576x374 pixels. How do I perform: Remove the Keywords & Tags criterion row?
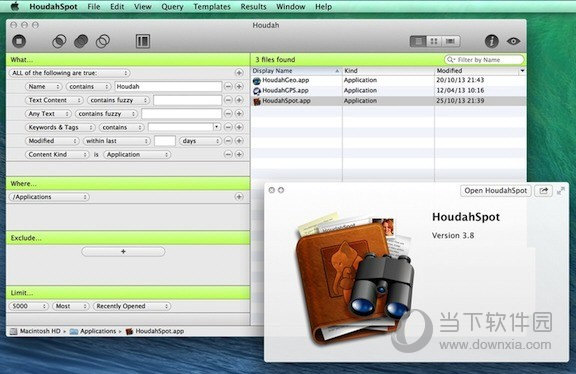[x=228, y=127]
